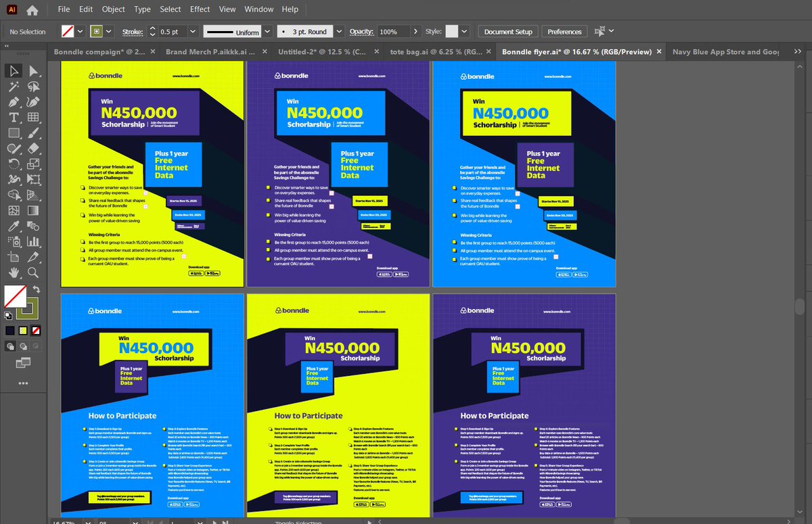The image size is (812, 524).
Task: Click the Stroke label link
Action: point(133,32)
